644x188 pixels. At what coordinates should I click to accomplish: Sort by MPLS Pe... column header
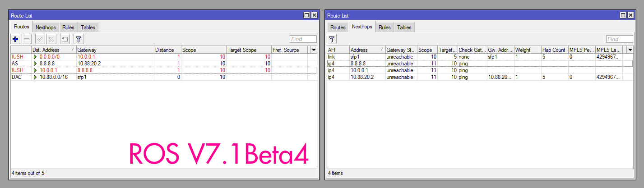pyautogui.click(x=582, y=50)
